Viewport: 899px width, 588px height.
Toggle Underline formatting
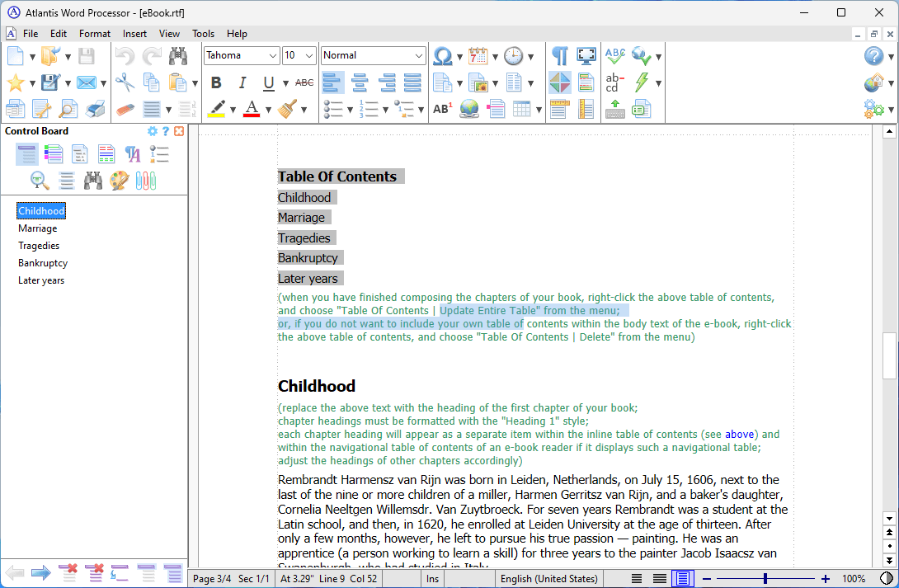(268, 82)
